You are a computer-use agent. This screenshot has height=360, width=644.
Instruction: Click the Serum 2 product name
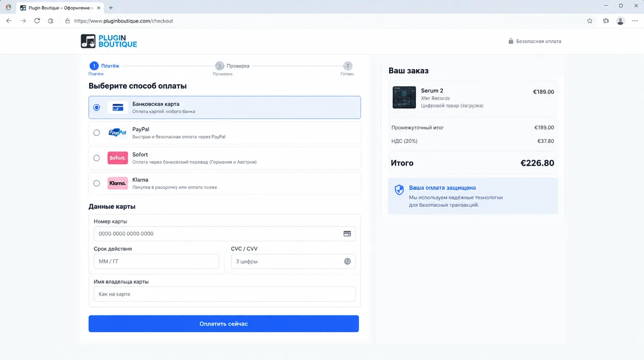(x=432, y=90)
